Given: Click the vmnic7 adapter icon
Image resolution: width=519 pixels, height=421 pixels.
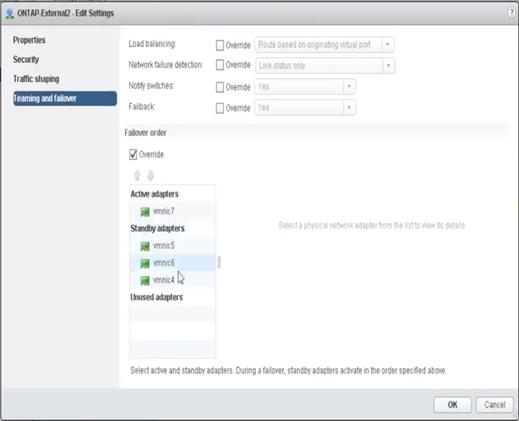Looking at the screenshot, I should tap(145, 212).
